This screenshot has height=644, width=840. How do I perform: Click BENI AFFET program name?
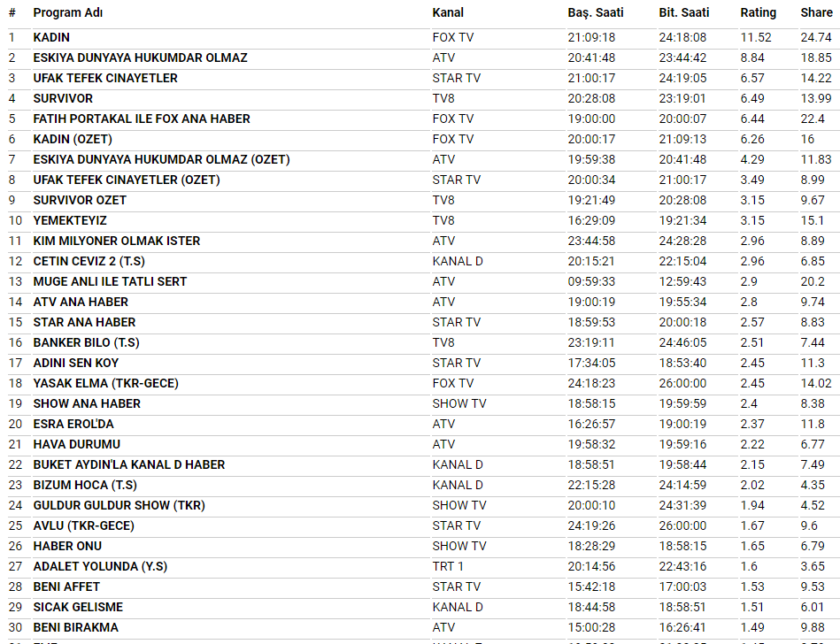tap(66, 586)
